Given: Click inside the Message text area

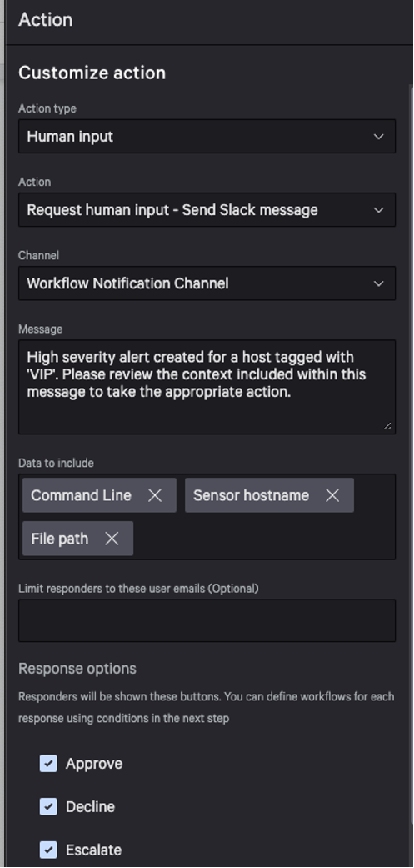Looking at the screenshot, I should tap(207, 387).
